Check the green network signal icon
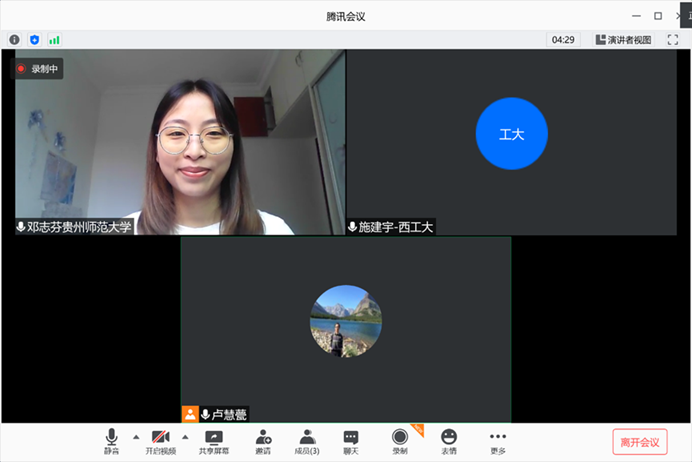This screenshot has width=692, height=462. click(54, 40)
